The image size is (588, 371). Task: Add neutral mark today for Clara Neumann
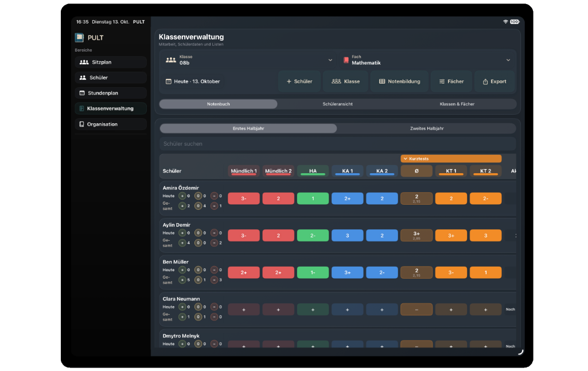198,307
